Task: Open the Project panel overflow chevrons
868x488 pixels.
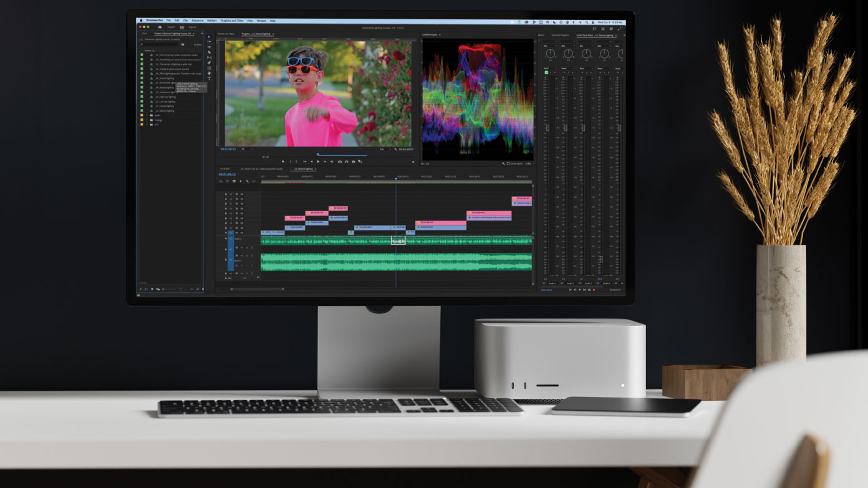Action: coord(202,34)
